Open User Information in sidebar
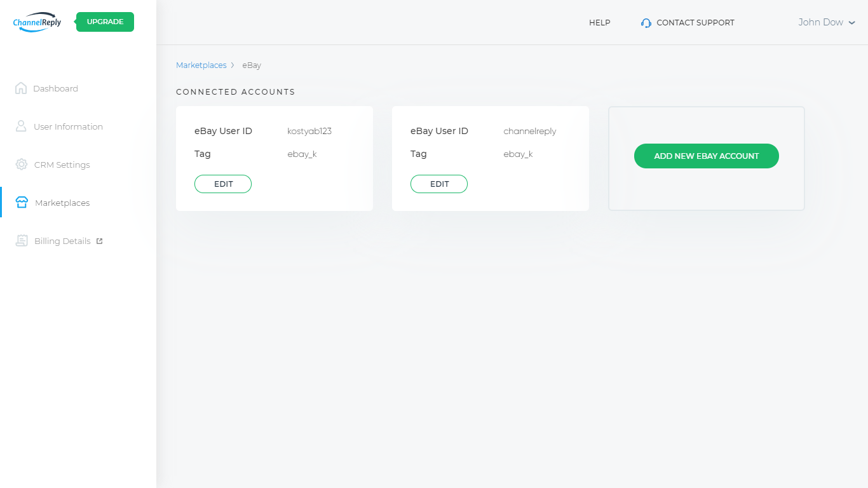This screenshot has height=488, width=868. pyautogui.click(x=68, y=126)
